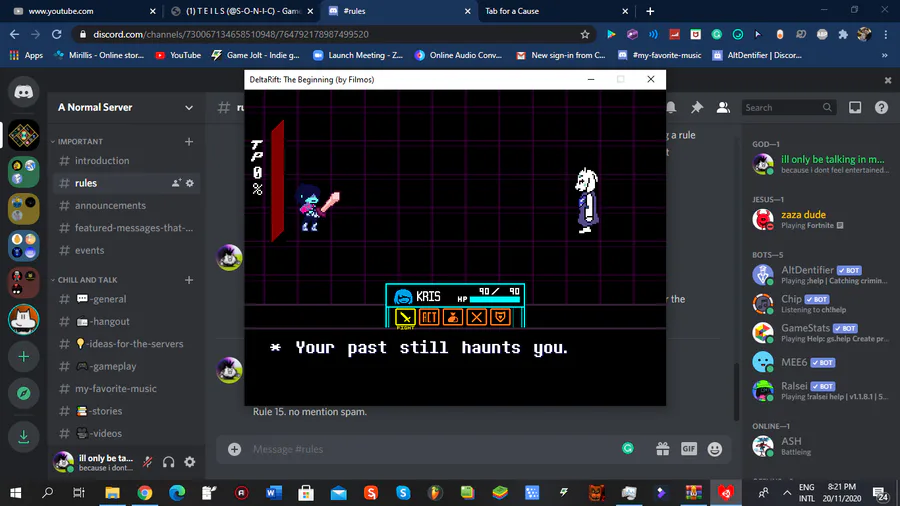The width and height of the screenshot is (900, 506).
Task: Expand A Normal Server dropdown menu
Action: tap(189, 107)
